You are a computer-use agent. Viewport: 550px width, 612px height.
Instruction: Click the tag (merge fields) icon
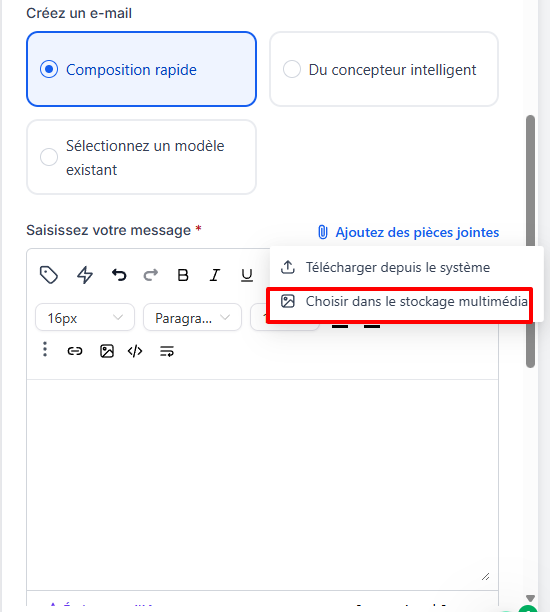(x=49, y=275)
